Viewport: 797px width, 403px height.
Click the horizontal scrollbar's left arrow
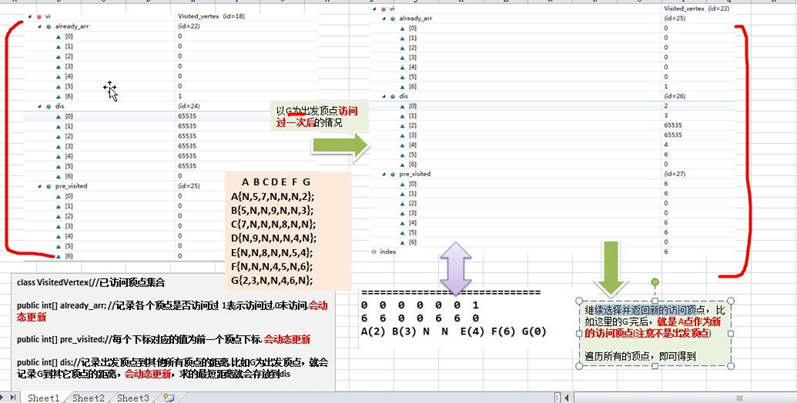click(567, 398)
